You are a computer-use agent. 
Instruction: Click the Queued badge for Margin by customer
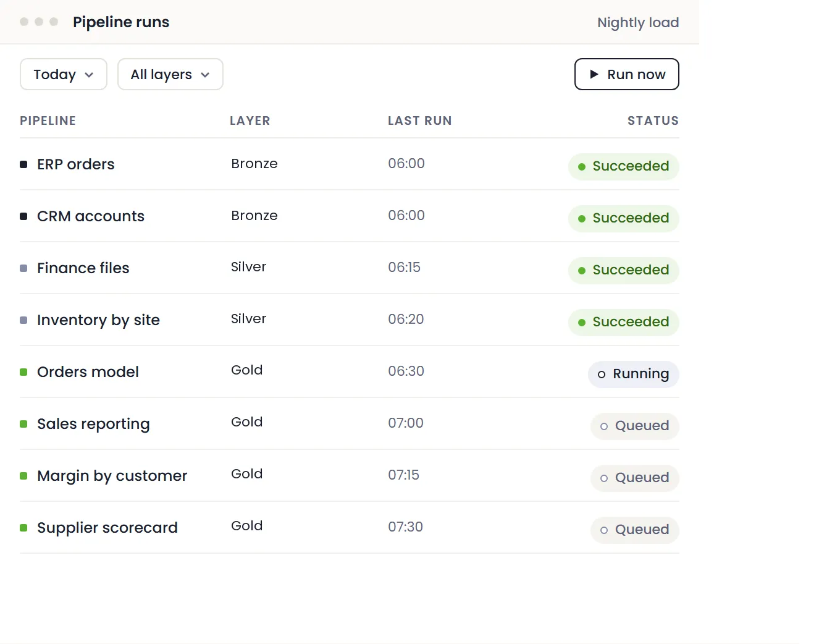tap(635, 478)
